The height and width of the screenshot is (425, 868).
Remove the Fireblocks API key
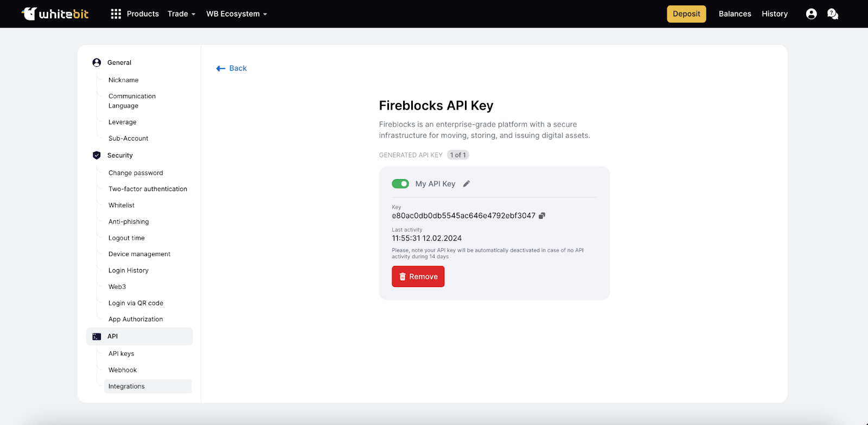click(x=418, y=276)
